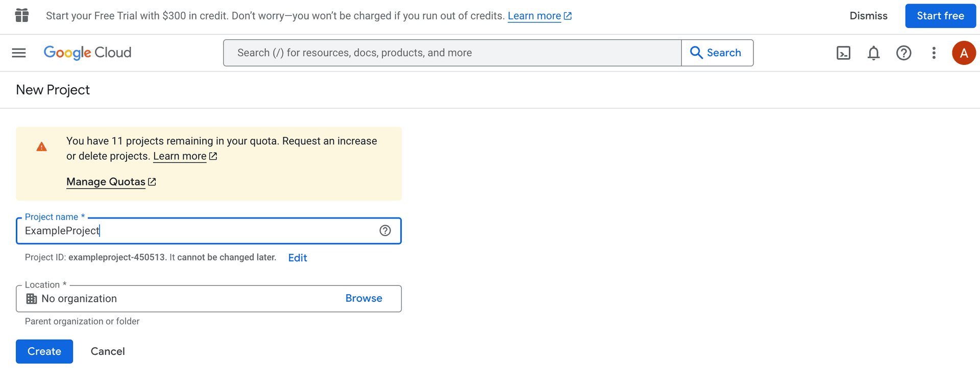This screenshot has width=980, height=384.
Task: Click the Location field showing No organization
Action: coord(209,299)
